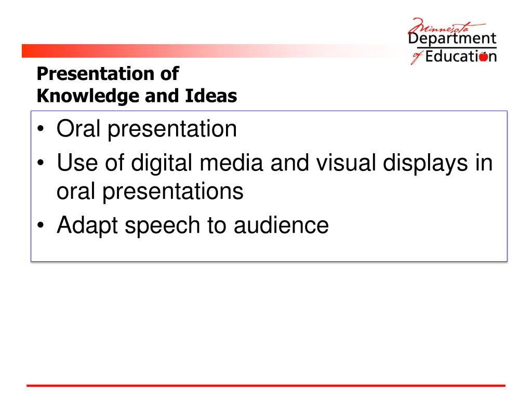Click the 'Use of digital media and visual displays' bullet
Viewport: 532px width, 399px height.
click(274, 177)
